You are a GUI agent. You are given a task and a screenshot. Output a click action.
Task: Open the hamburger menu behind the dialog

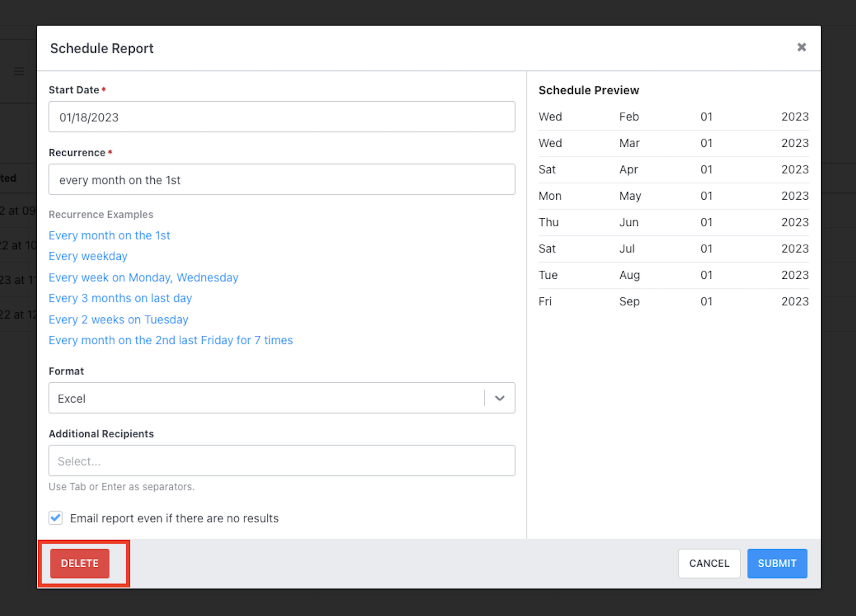(19, 71)
